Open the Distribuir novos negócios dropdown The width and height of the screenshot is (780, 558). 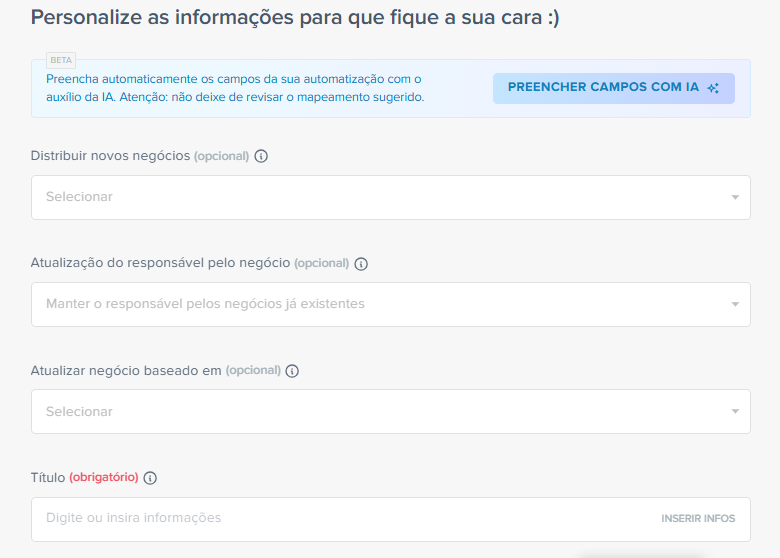pos(390,197)
